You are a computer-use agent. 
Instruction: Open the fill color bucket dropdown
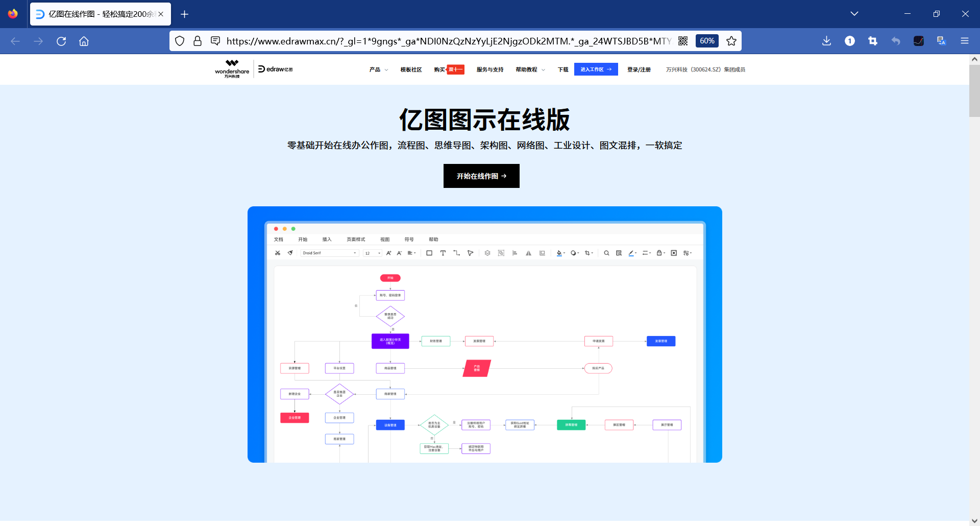pos(560,253)
